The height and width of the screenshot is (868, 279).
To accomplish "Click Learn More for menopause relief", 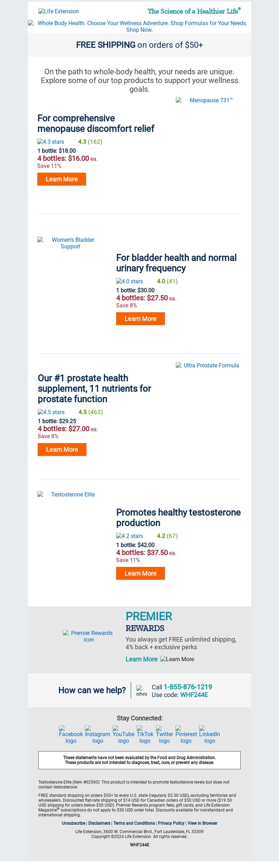I will point(62,179).
